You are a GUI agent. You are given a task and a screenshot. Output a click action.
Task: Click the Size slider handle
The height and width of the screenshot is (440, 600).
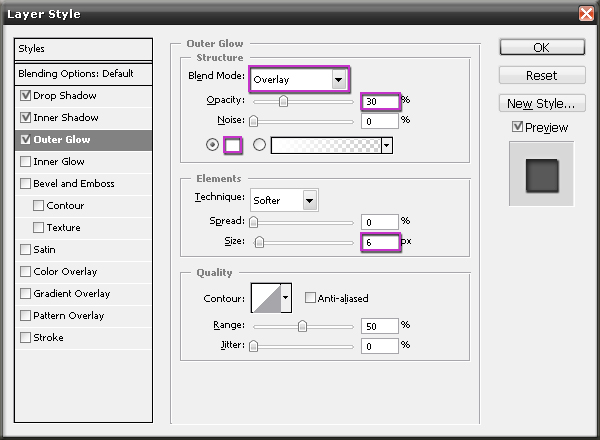pyautogui.click(x=259, y=242)
